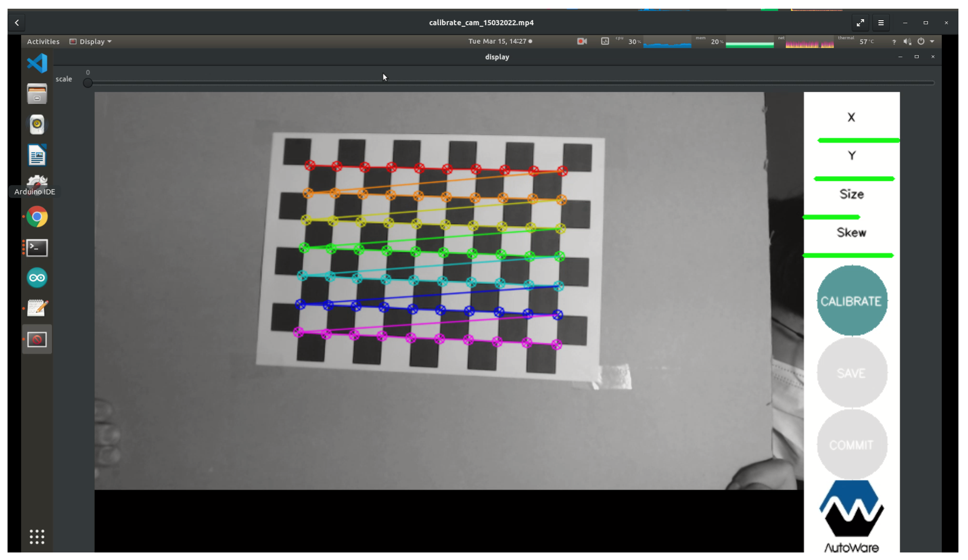Open the Terminal dock icon
This screenshot has width=968, height=560.
coord(37,248)
